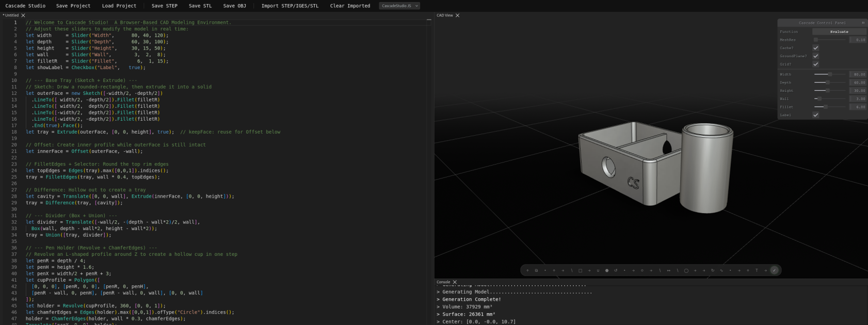
Task: Adjust the Depth slider
Action: tap(830, 83)
